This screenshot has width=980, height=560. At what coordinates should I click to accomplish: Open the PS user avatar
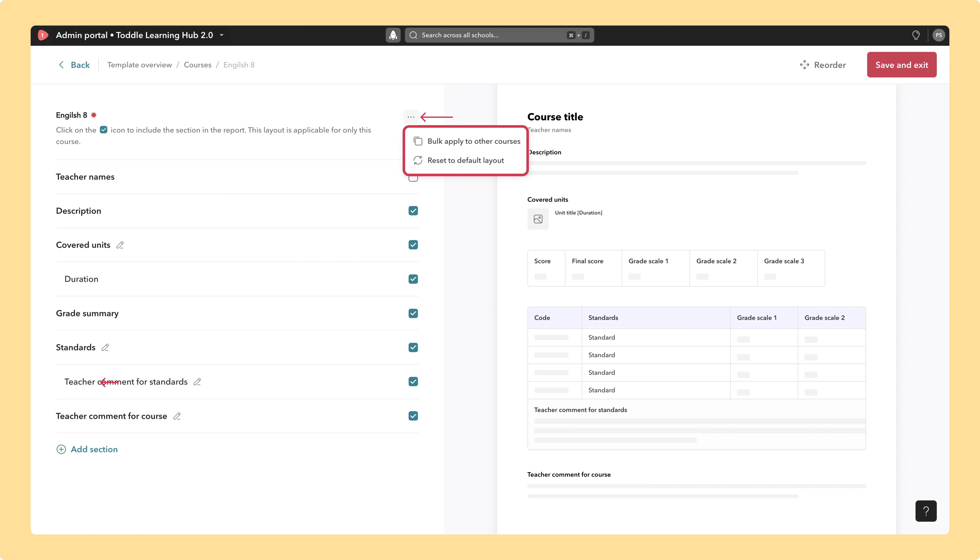[x=939, y=35]
